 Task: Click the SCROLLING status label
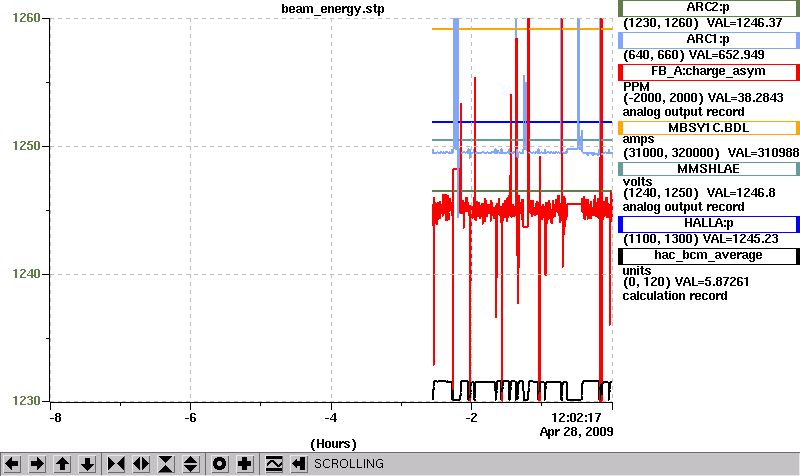click(x=348, y=464)
